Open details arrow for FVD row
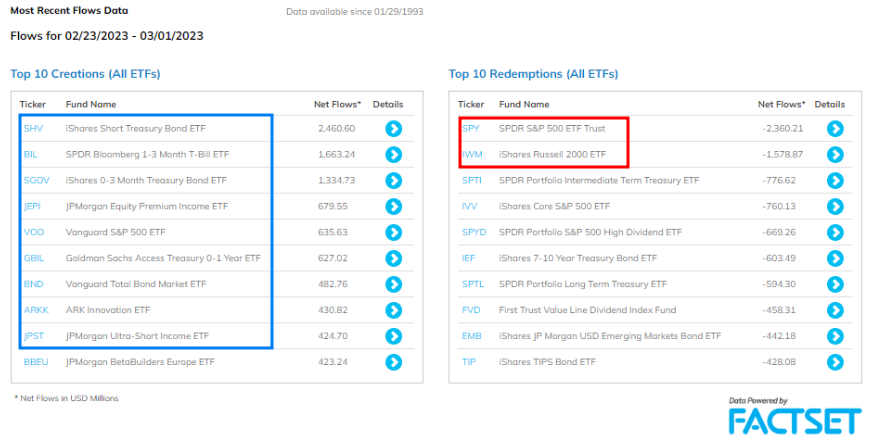 (x=835, y=310)
